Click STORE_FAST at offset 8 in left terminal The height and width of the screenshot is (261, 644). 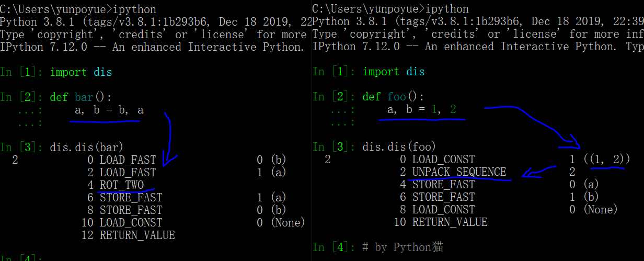[131, 210]
